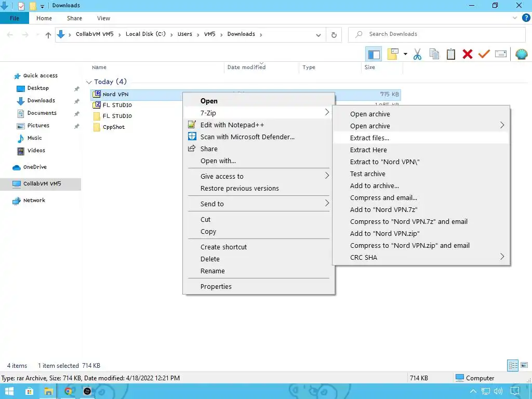Screen dimensions: 532x399
Task: Open Documents in Quick access
Action: tap(42, 113)
